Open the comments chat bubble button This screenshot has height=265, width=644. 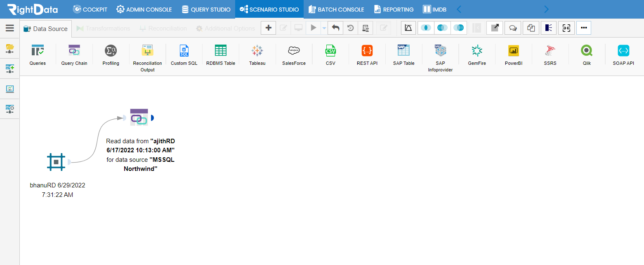pyautogui.click(x=513, y=28)
